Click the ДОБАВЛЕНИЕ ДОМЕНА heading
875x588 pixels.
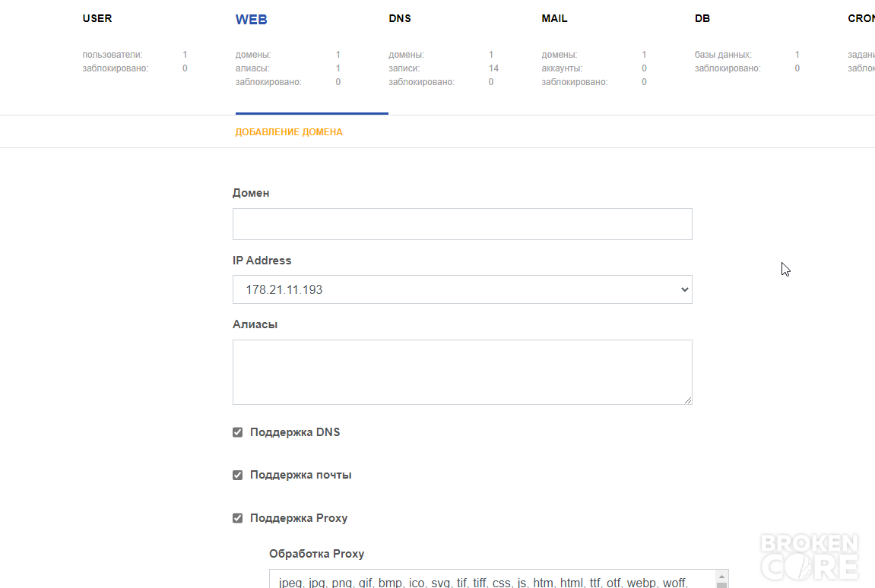coord(289,132)
